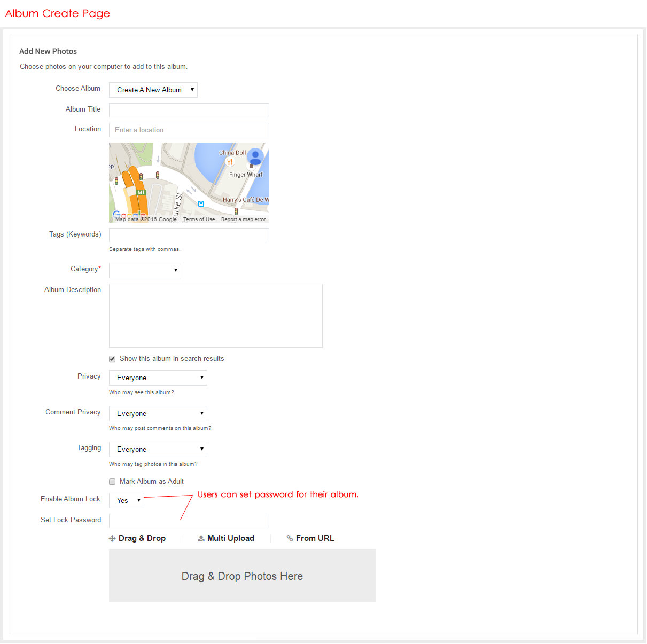Viewport: 647px width, 644px height.
Task: Switch to the Multi Upload tab
Action: tap(230, 538)
